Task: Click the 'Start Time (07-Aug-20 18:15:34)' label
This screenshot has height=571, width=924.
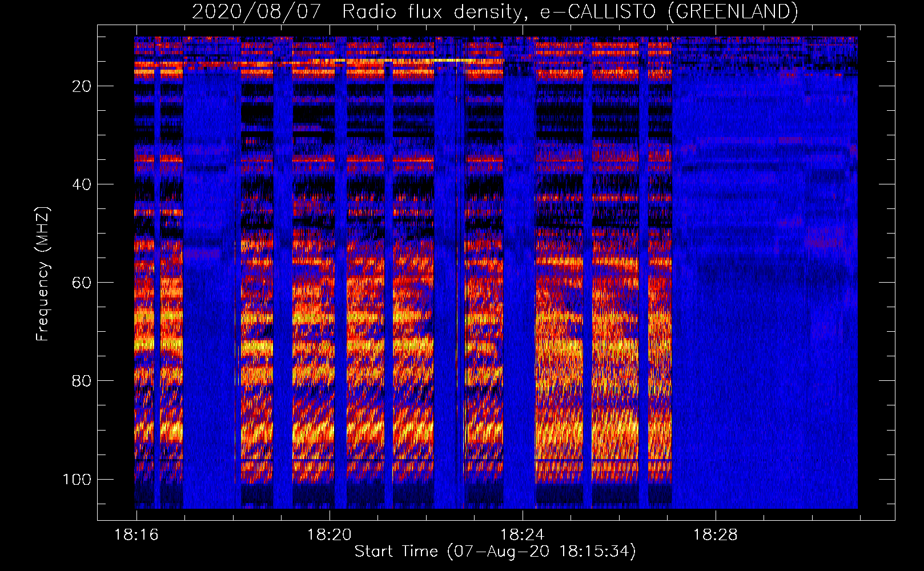Action: pos(495,552)
